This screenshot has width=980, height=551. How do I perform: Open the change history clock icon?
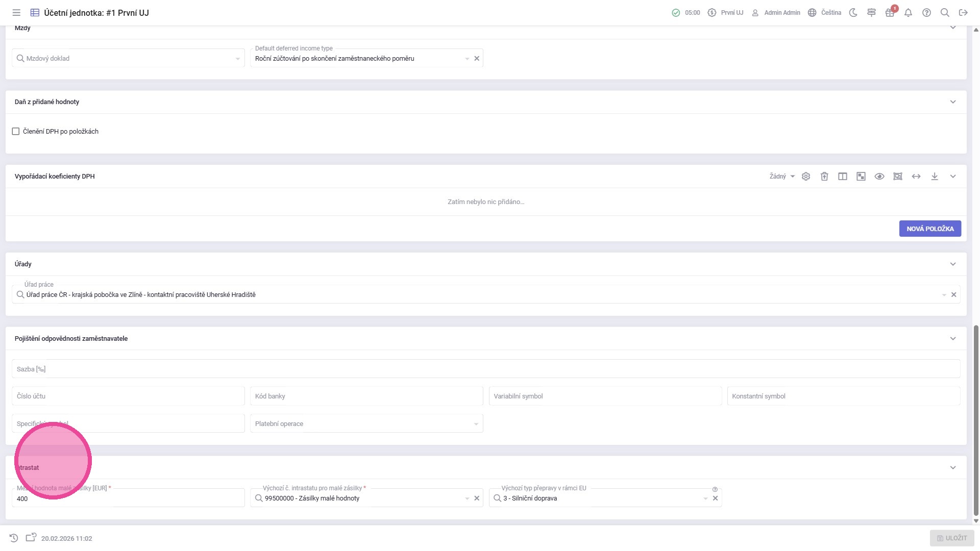[14, 538]
